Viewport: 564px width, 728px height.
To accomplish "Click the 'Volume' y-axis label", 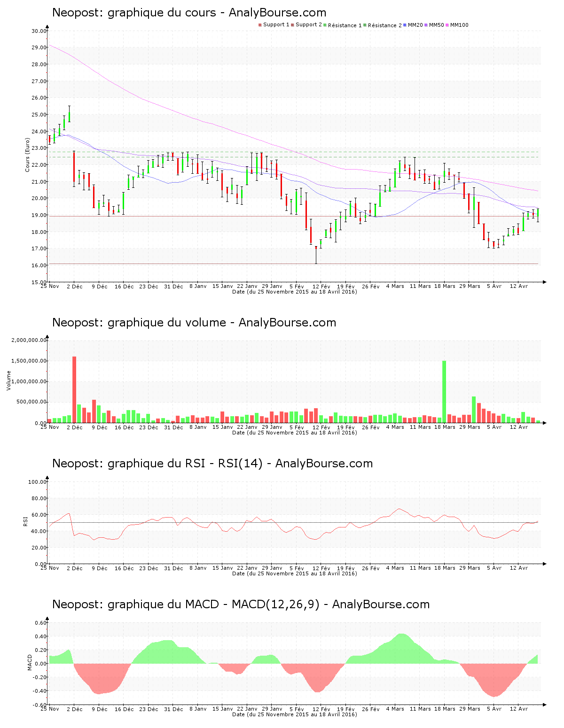I will tap(8, 380).
